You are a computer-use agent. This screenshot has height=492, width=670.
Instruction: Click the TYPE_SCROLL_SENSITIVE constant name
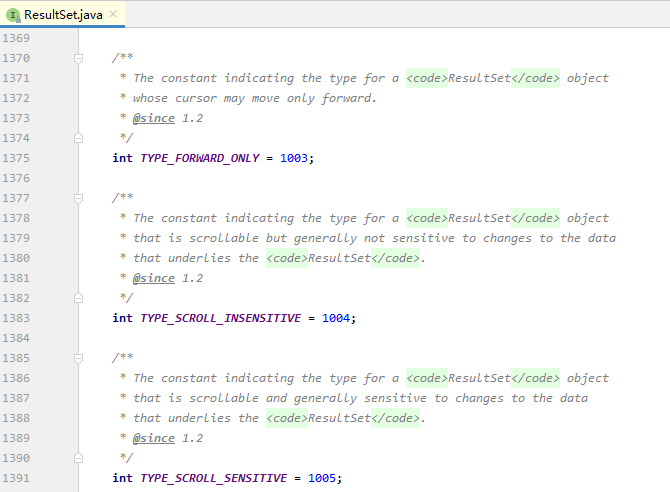click(214, 478)
